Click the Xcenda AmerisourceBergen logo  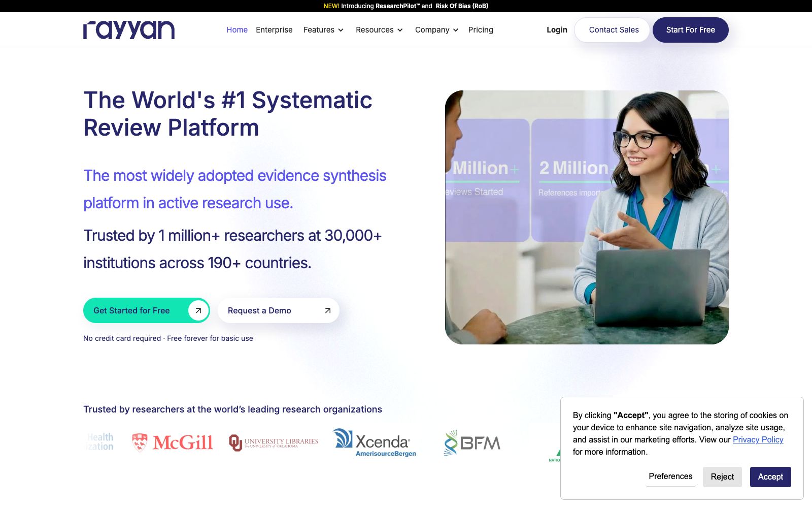375,442
